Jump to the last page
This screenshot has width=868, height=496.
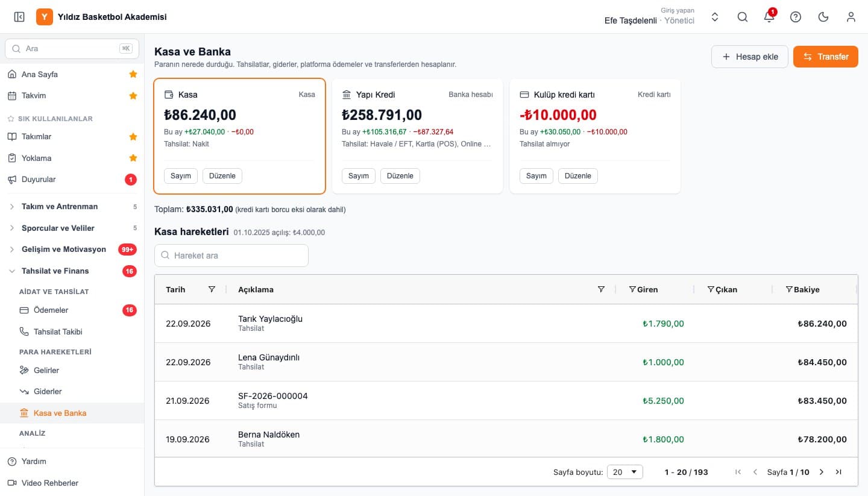[x=838, y=472]
